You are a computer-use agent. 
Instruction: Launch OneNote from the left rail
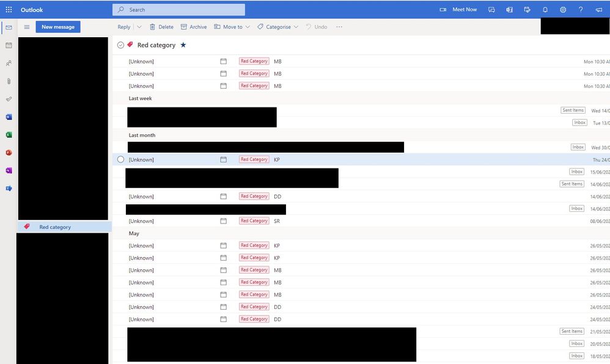[x=9, y=171]
